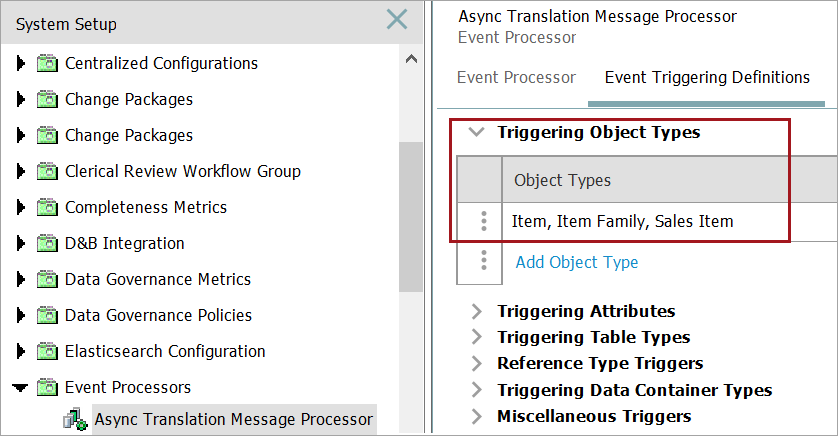Open three-dot menu for Item, Item Family row
The width and height of the screenshot is (838, 436).
pos(484,221)
